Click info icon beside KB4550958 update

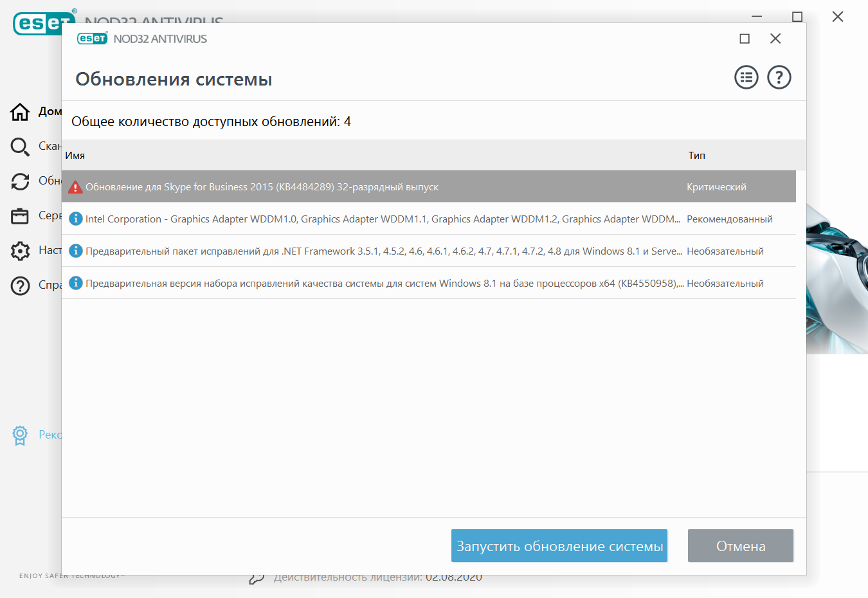coord(76,283)
